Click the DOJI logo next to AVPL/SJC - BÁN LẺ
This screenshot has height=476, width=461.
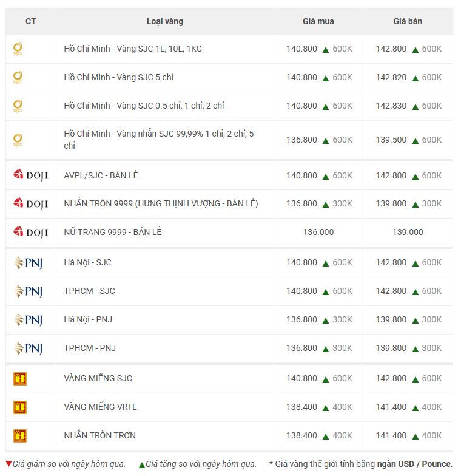click(30, 175)
